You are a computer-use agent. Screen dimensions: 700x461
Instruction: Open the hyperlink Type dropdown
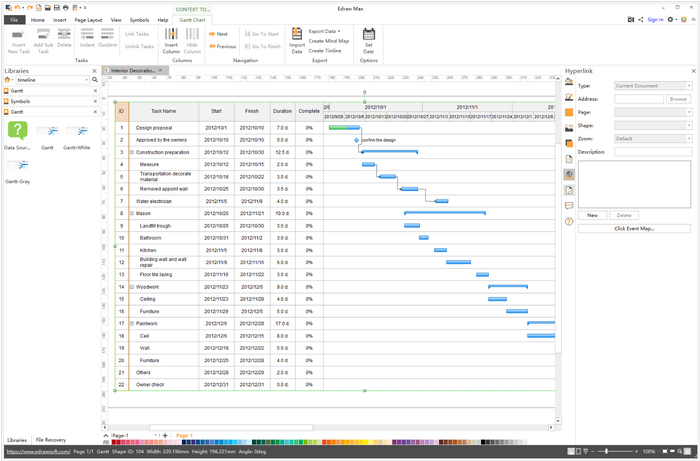point(654,86)
